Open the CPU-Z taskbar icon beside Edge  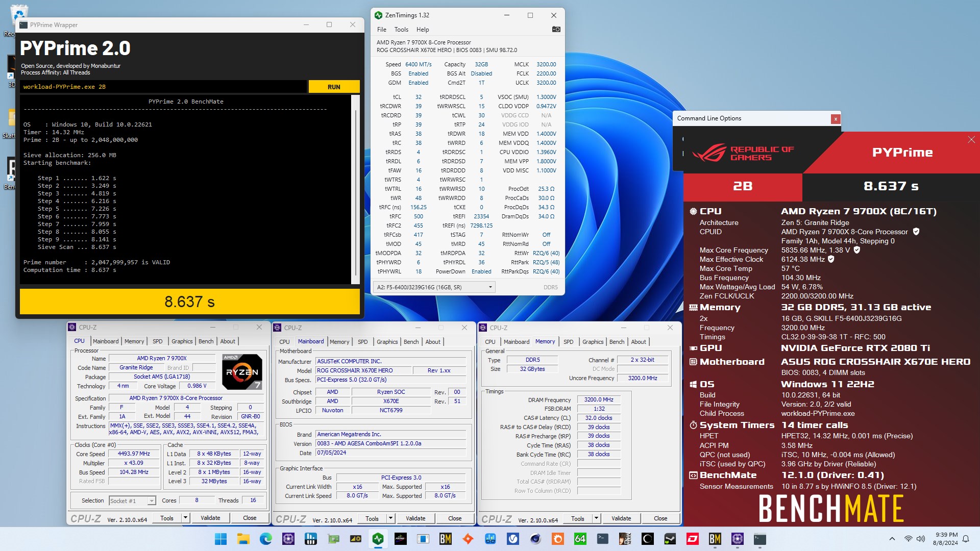[288, 539]
